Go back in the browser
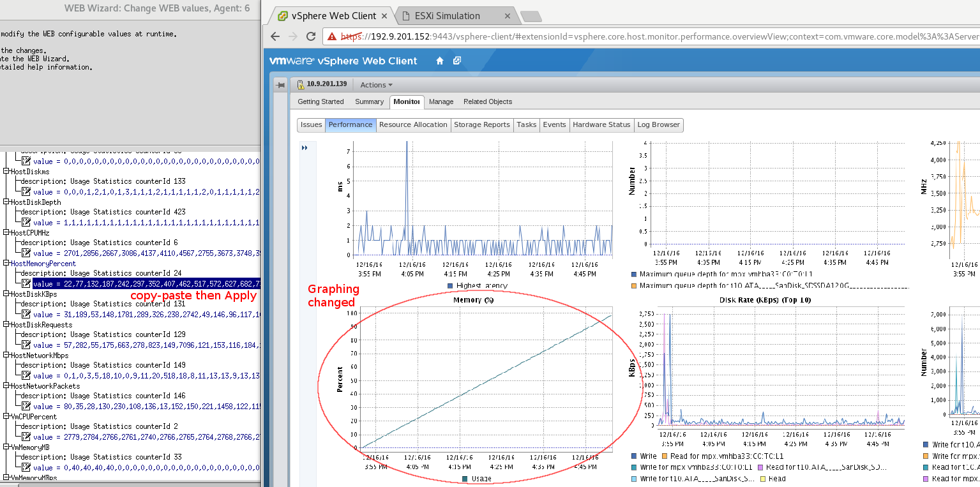Viewport: 980px width, 487px height. click(x=275, y=37)
